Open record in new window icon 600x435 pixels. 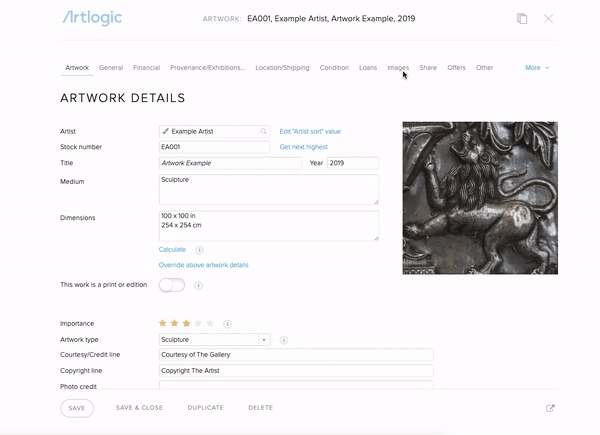[550, 408]
